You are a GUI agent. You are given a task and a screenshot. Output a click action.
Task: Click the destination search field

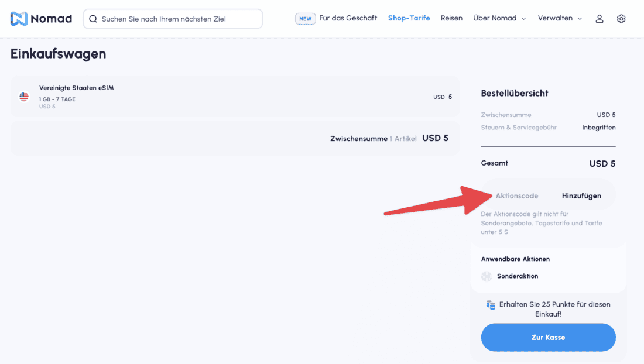[x=176, y=19]
